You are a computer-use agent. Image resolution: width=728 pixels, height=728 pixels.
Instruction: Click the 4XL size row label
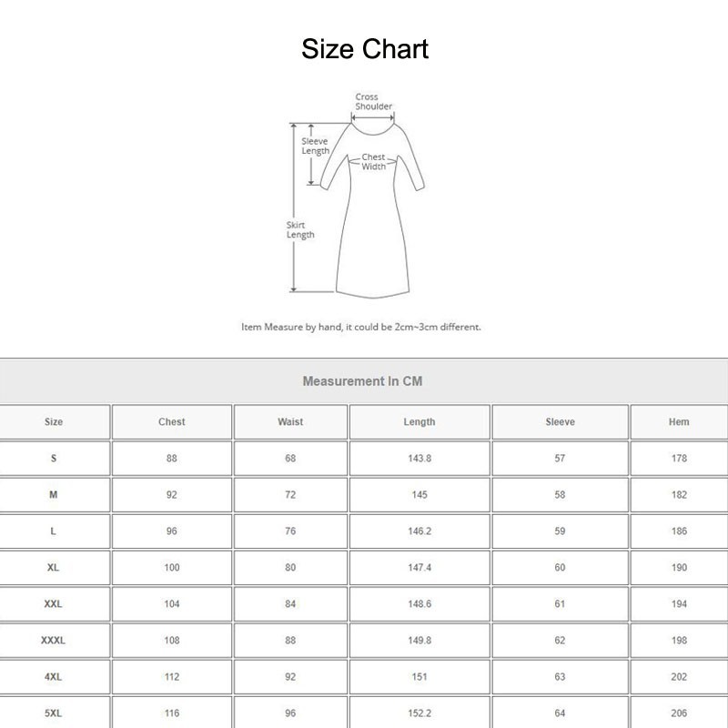point(54,677)
